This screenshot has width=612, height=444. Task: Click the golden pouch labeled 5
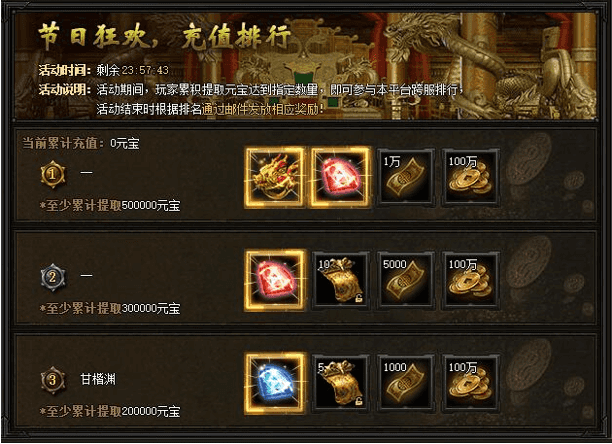[340, 384]
